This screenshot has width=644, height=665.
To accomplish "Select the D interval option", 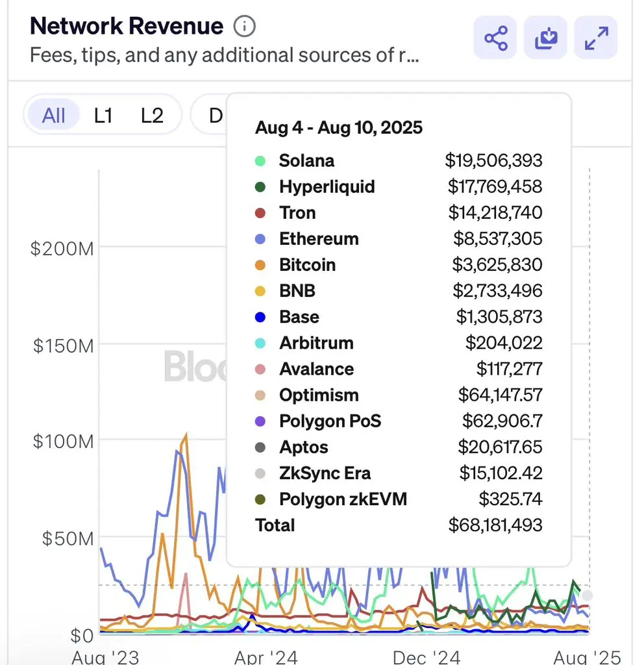I will (216, 116).
